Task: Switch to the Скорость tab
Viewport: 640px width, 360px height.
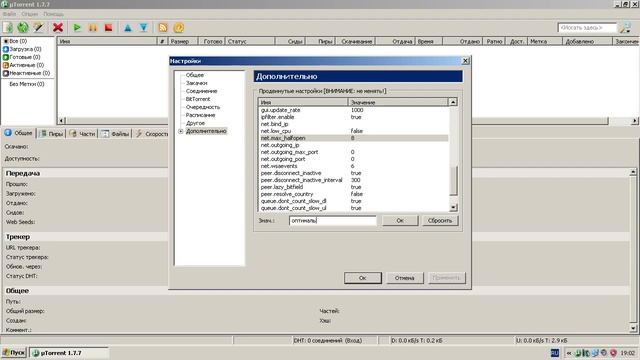Action: point(151,133)
